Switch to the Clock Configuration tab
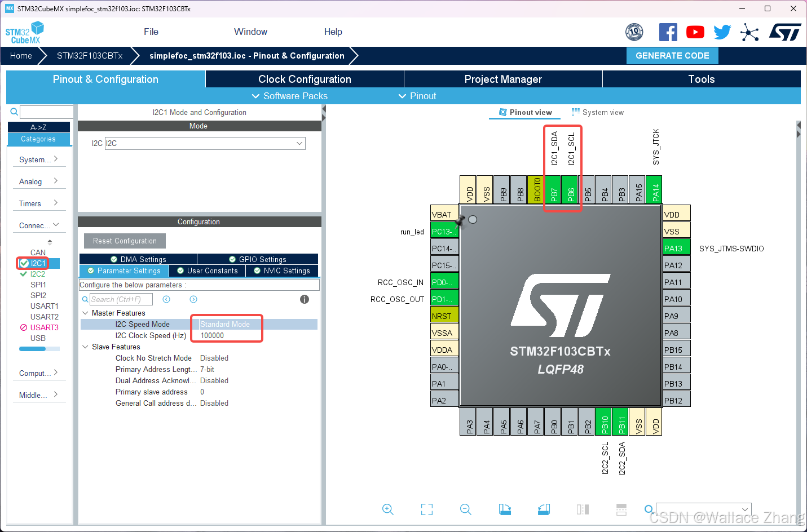Viewport: 807px width, 532px height. [304, 79]
